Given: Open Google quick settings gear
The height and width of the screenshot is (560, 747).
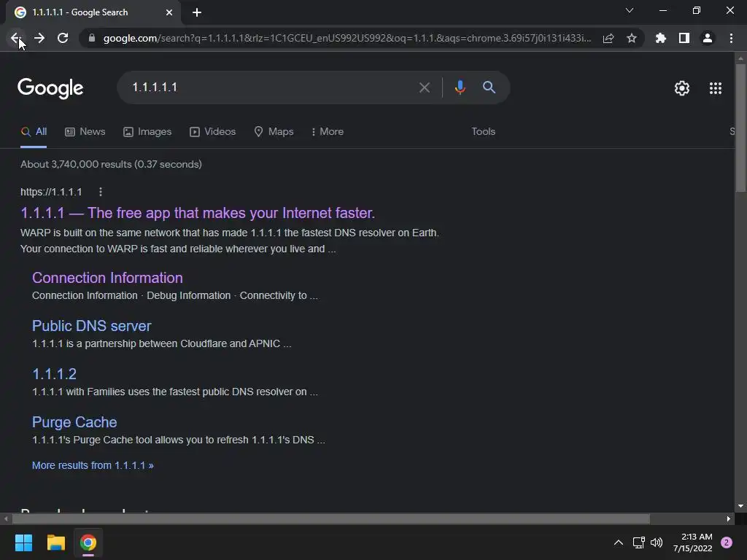Looking at the screenshot, I should pyautogui.click(x=682, y=88).
